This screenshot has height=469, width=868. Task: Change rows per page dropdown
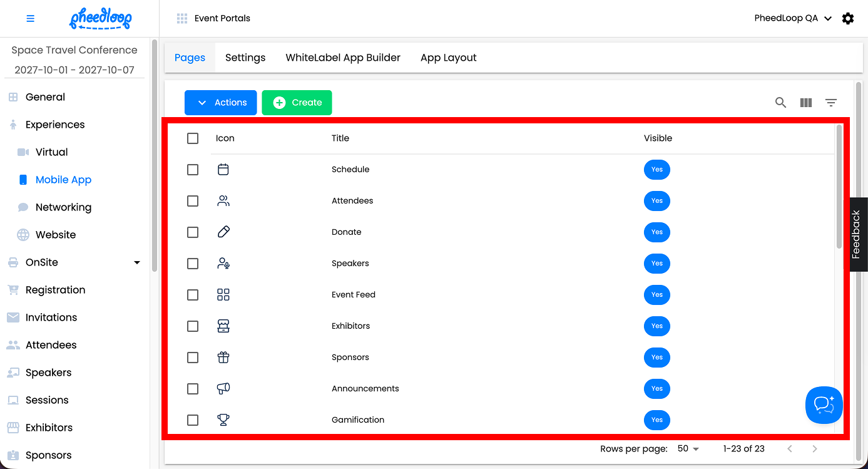(688, 449)
